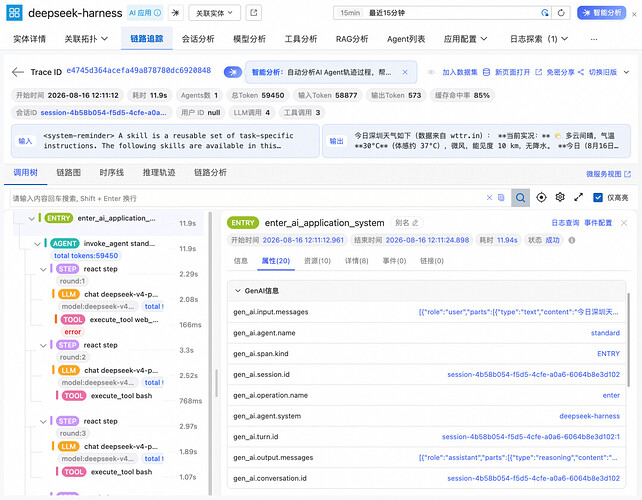Click the total tokens:59450 tag

[86, 256]
